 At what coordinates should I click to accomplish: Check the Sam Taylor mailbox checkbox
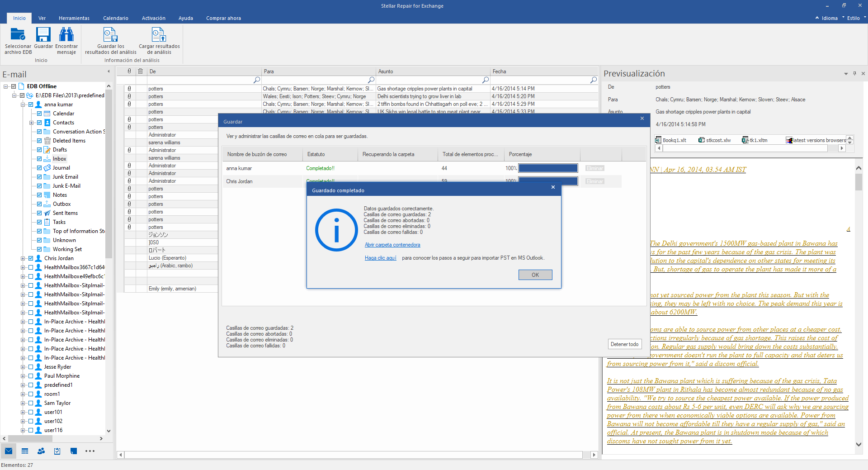tap(31, 403)
